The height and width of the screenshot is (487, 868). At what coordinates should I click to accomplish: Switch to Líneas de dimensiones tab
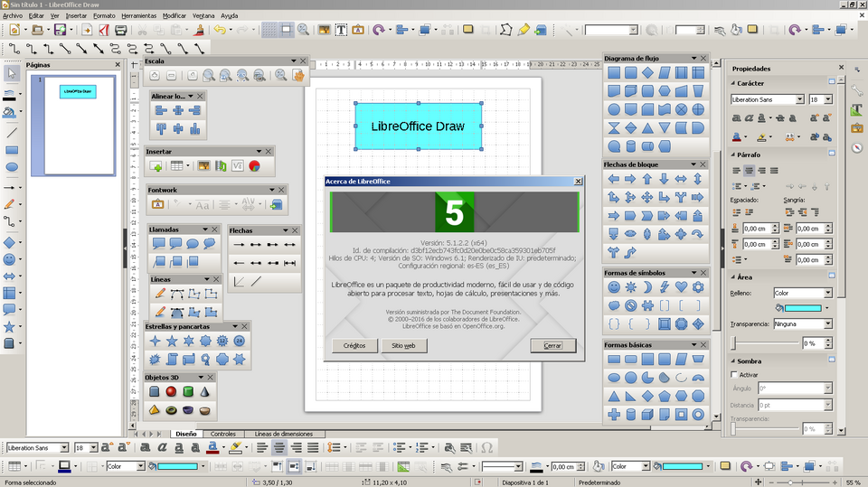[283, 434]
